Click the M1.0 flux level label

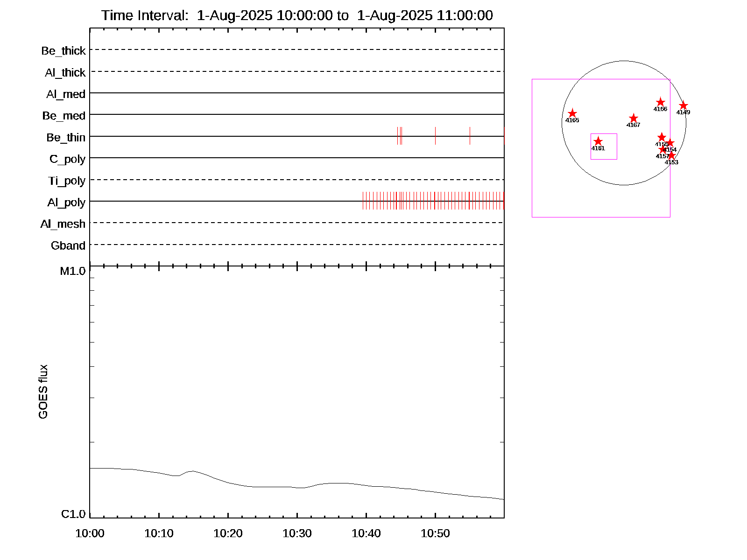pyautogui.click(x=73, y=271)
